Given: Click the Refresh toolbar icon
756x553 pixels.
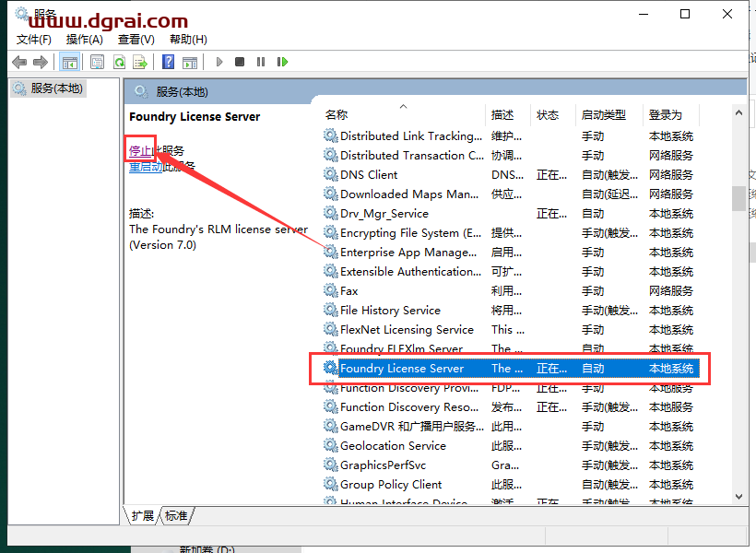Looking at the screenshot, I should (119, 62).
